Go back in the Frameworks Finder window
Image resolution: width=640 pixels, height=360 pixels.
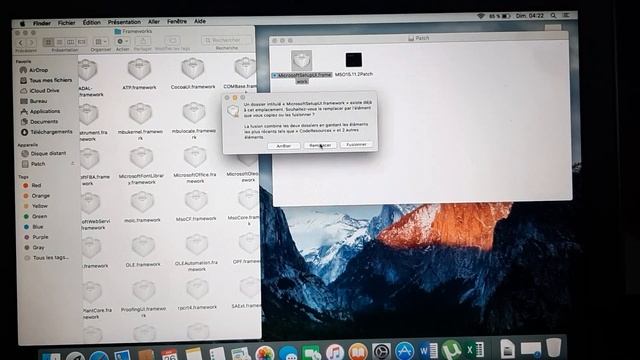(21, 42)
